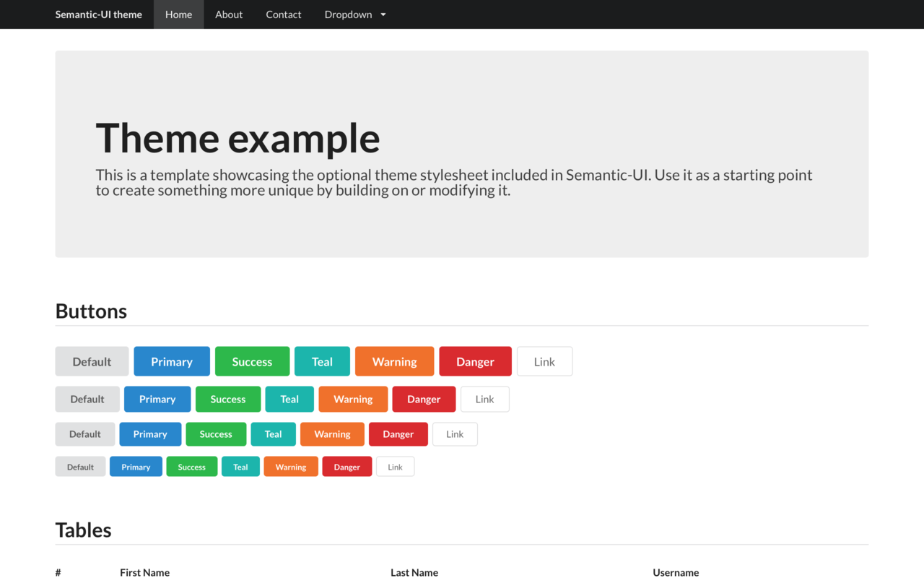Click the smallest Primary button
Image resolution: width=924 pixels, height=578 pixels.
pos(136,467)
